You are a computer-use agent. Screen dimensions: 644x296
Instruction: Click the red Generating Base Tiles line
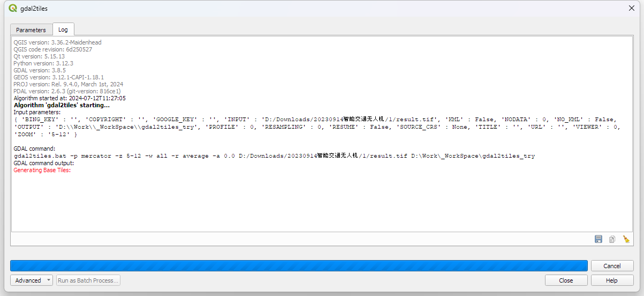tap(42, 170)
